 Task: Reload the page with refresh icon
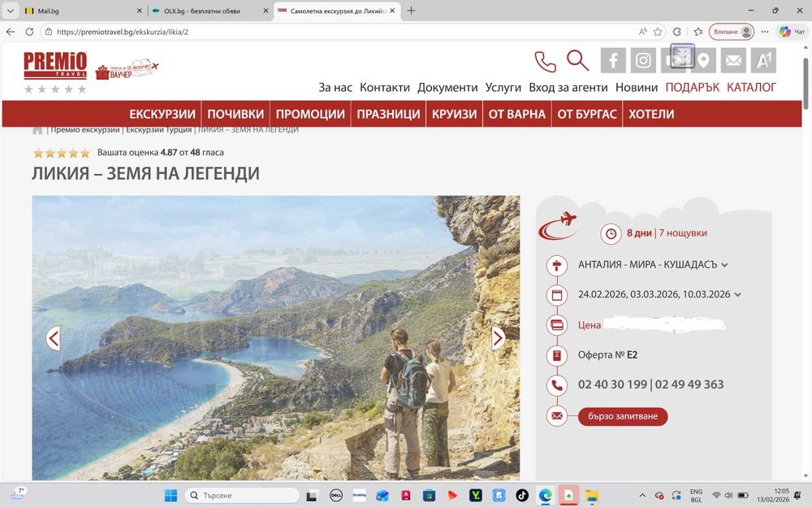click(x=29, y=32)
